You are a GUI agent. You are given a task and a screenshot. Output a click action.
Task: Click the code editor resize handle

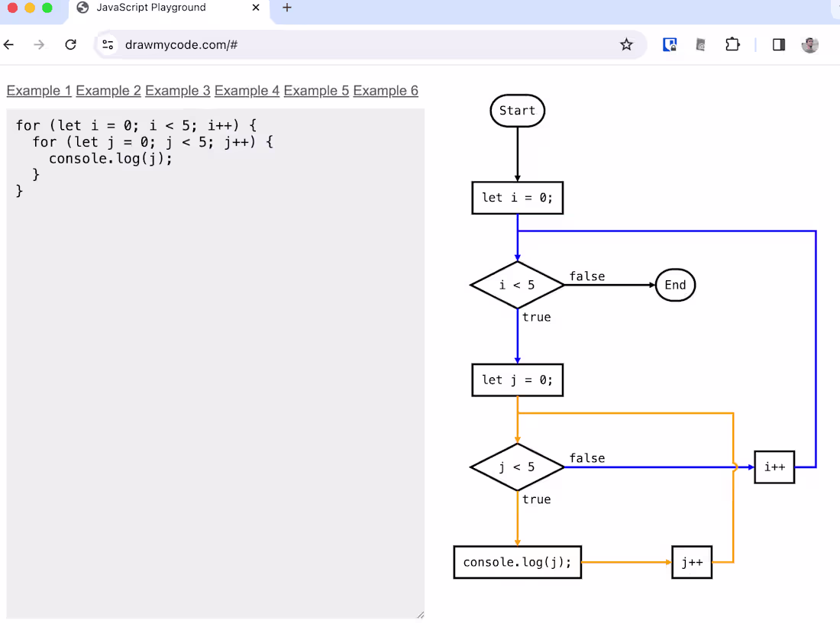[x=420, y=613]
